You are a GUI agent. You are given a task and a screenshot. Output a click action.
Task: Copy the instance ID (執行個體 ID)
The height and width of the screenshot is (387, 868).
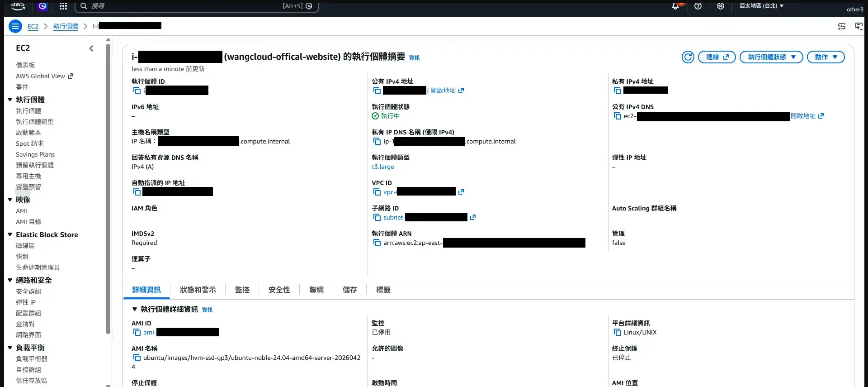click(x=137, y=91)
